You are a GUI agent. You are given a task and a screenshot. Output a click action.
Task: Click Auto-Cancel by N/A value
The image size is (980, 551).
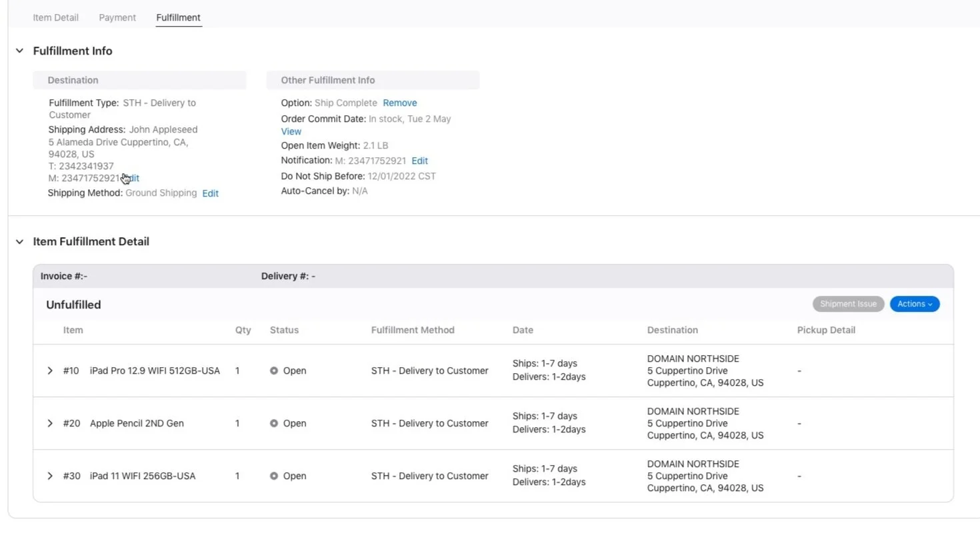[x=360, y=191]
